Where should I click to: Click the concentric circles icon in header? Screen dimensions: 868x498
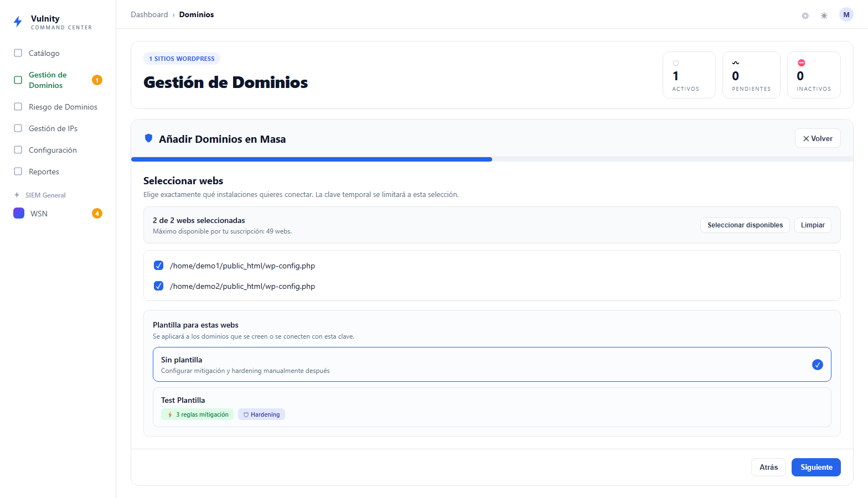[805, 15]
